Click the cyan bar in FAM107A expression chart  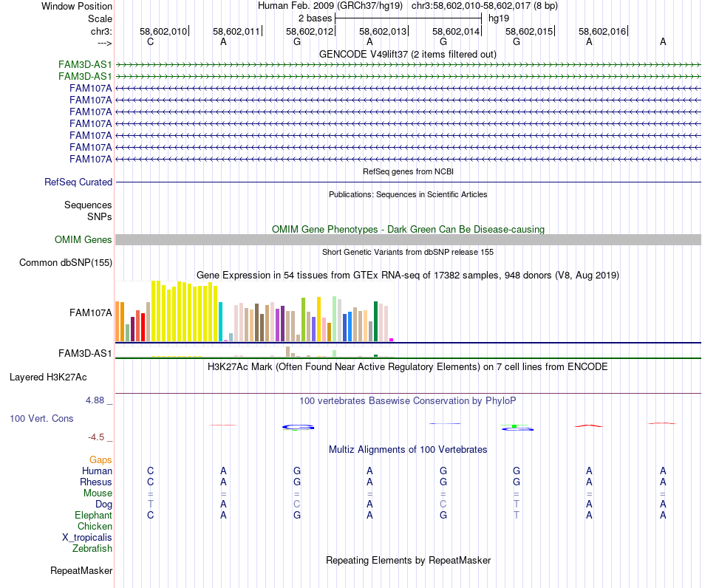coord(221,322)
